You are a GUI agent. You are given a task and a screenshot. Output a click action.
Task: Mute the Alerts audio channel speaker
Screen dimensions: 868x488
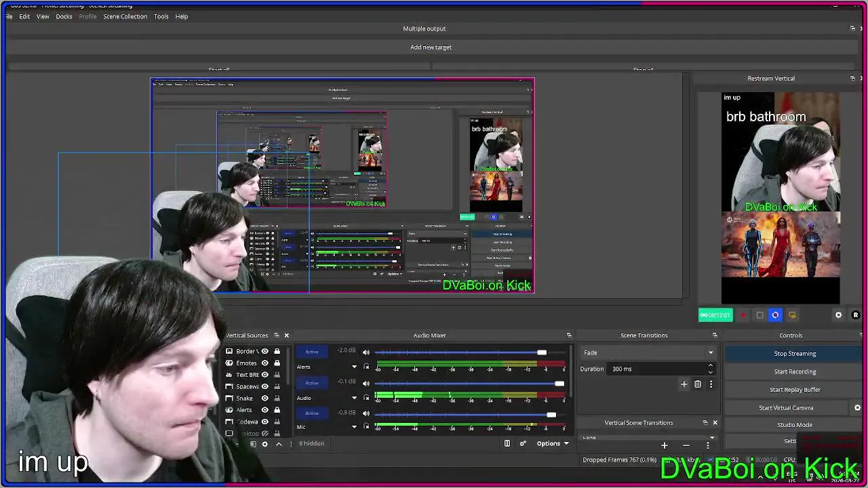(366, 352)
